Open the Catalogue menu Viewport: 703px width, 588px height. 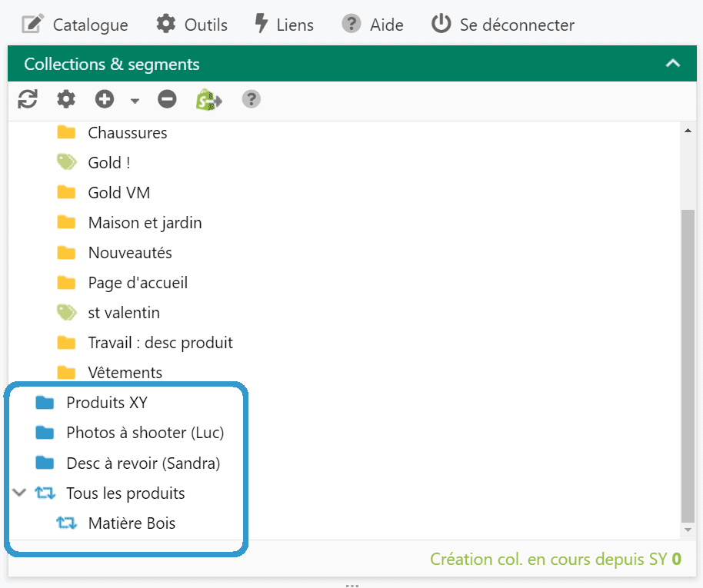[x=75, y=25]
